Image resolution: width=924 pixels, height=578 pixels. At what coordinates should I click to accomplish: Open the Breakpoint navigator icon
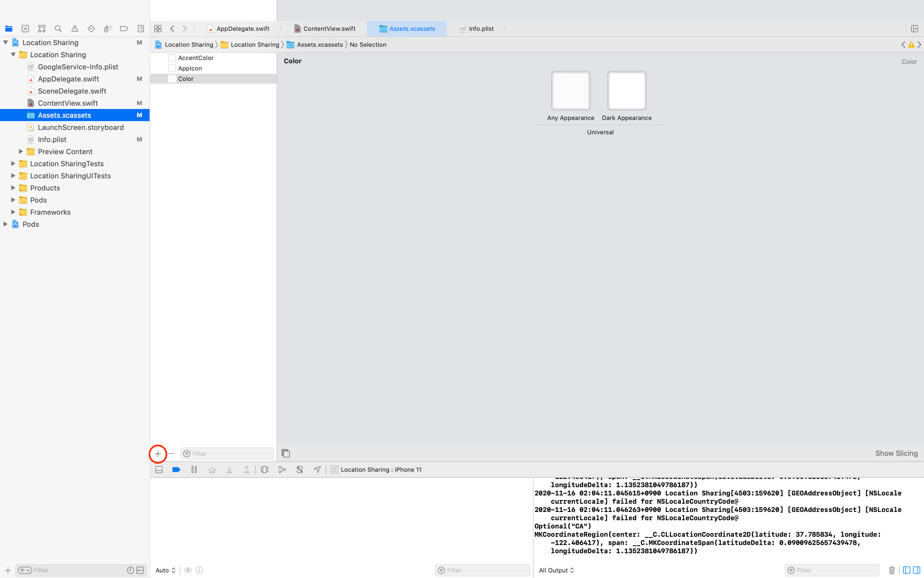point(124,29)
